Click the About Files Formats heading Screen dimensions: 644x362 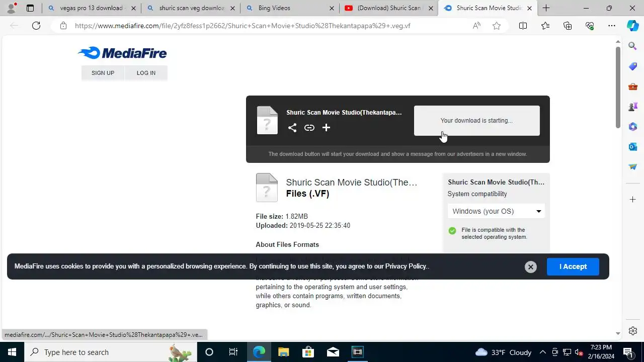point(287,244)
